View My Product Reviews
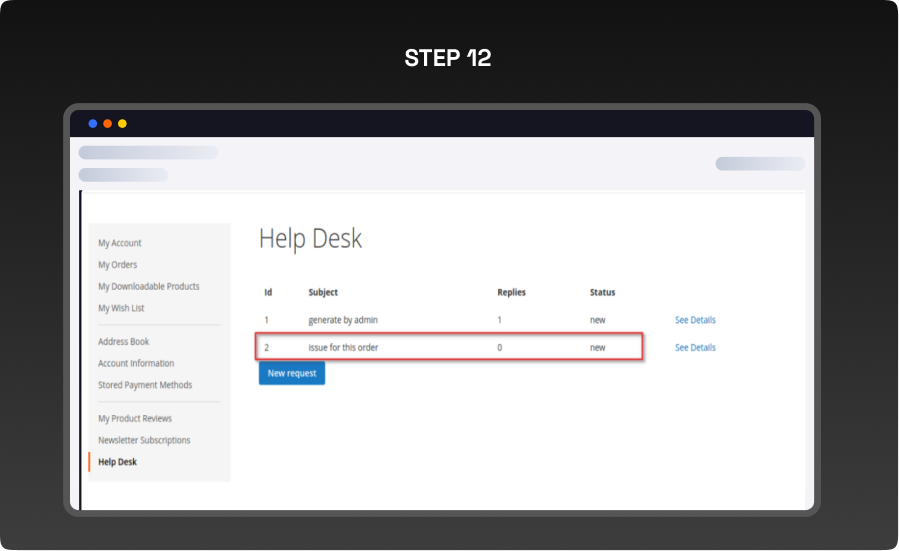 point(135,419)
